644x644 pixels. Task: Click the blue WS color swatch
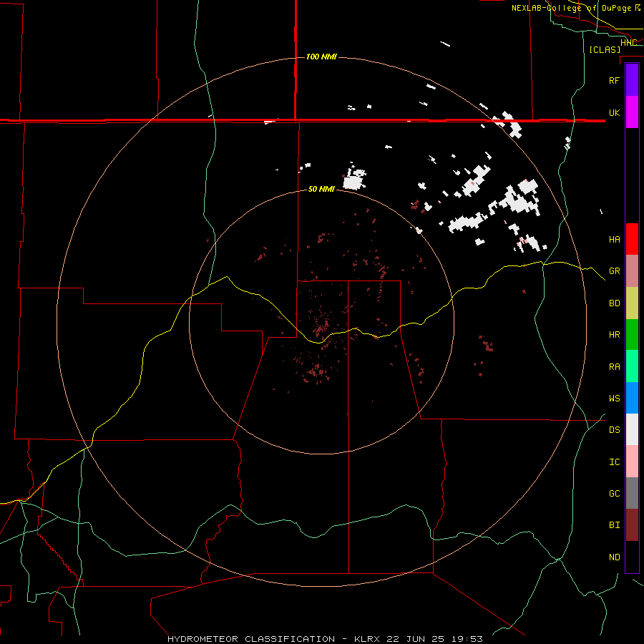pyautogui.click(x=632, y=398)
